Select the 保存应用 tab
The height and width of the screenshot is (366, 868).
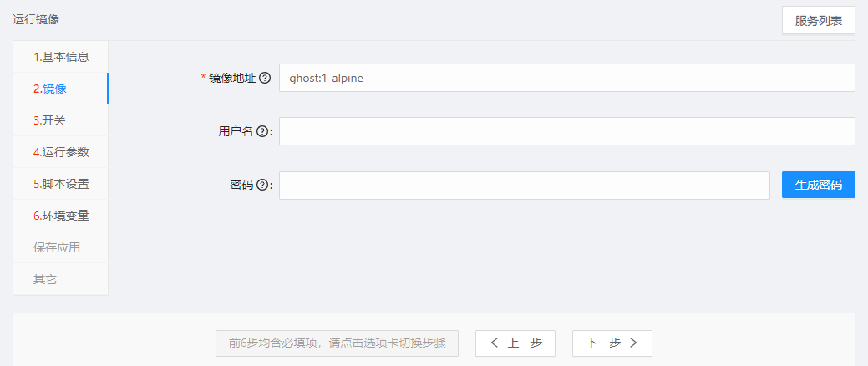click(57, 247)
